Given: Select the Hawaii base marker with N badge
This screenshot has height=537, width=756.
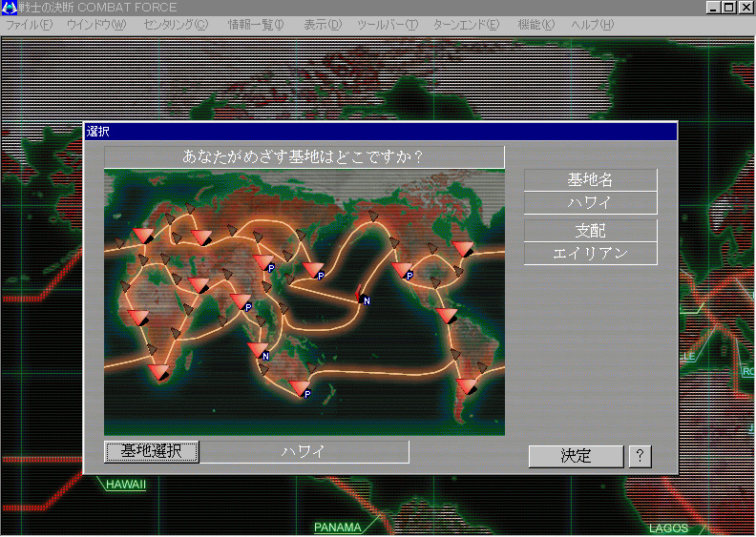Looking at the screenshot, I should click(x=362, y=295).
